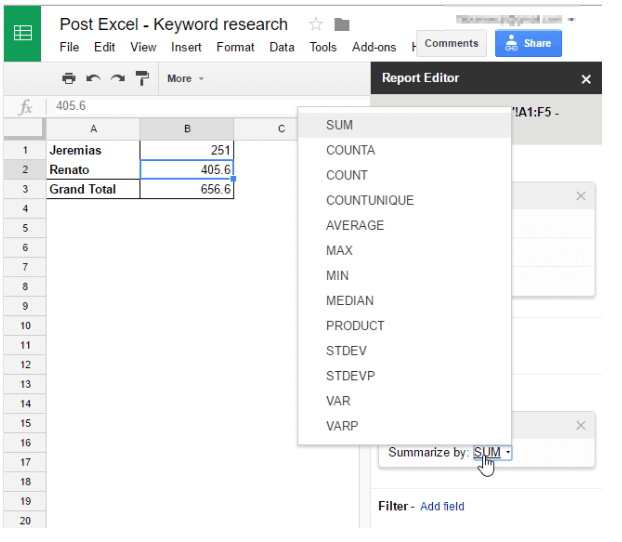Expand the More toolbar dropdown
The image size is (622, 542).
(x=185, y=78)
